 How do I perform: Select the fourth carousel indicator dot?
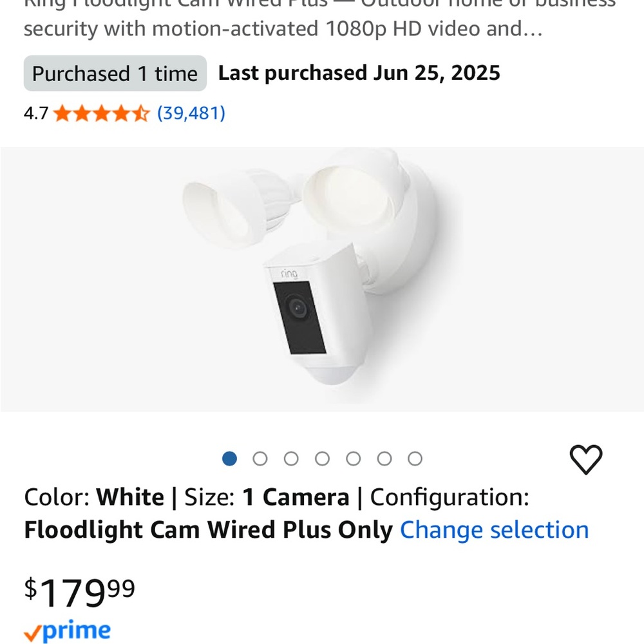[x=322, y=459]
